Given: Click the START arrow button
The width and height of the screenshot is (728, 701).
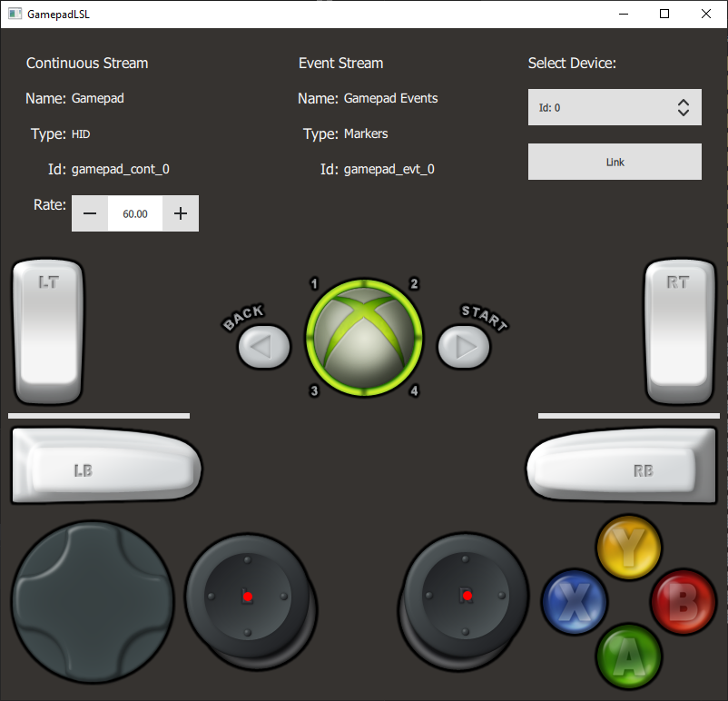Looking at the screenshot, I should [464, 347].
